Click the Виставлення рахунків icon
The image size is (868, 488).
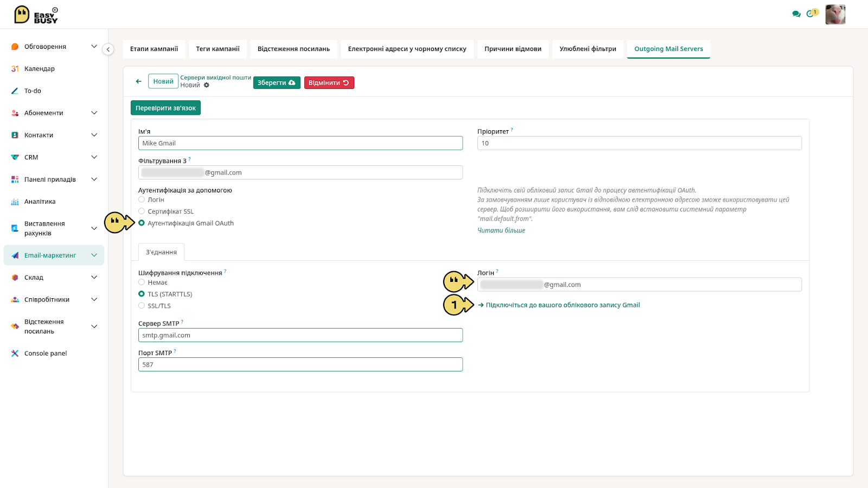click(x=15, y=228)
